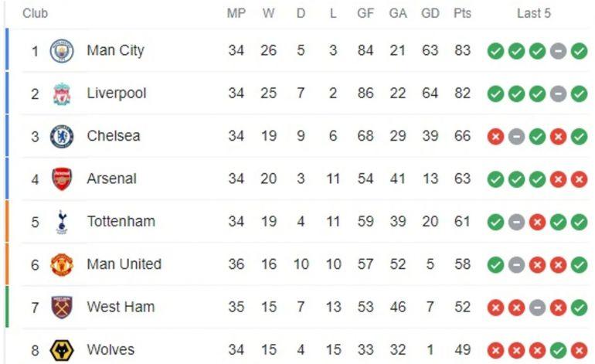Click the Liverpool club crest
Viewport: 595px width, 364px height.
[x=62, y=94]
